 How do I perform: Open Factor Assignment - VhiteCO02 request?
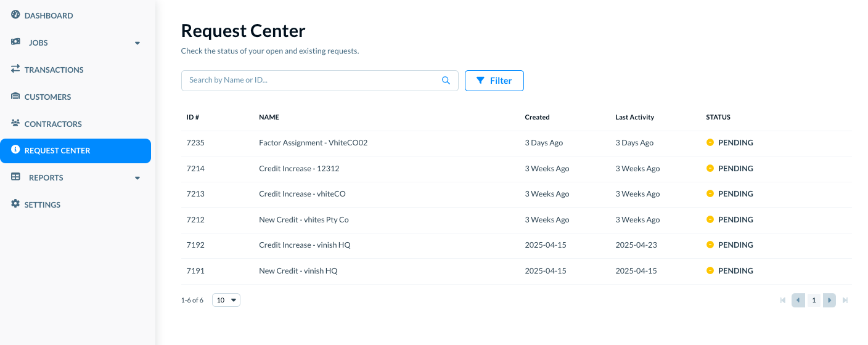[x=313, y=143]
